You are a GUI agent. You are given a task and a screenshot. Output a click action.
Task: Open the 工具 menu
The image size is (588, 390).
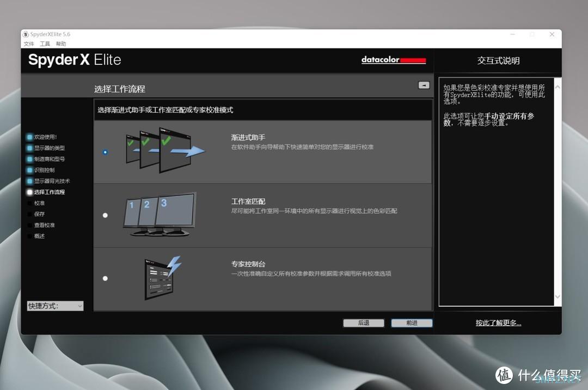(45, 44)
